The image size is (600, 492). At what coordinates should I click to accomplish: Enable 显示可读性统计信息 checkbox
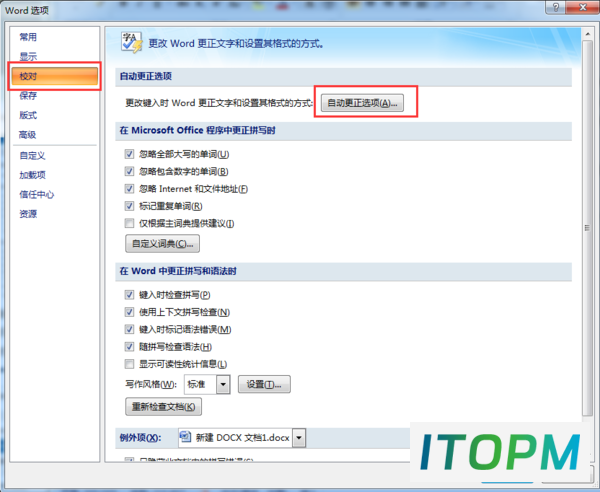tap(129, 364)
